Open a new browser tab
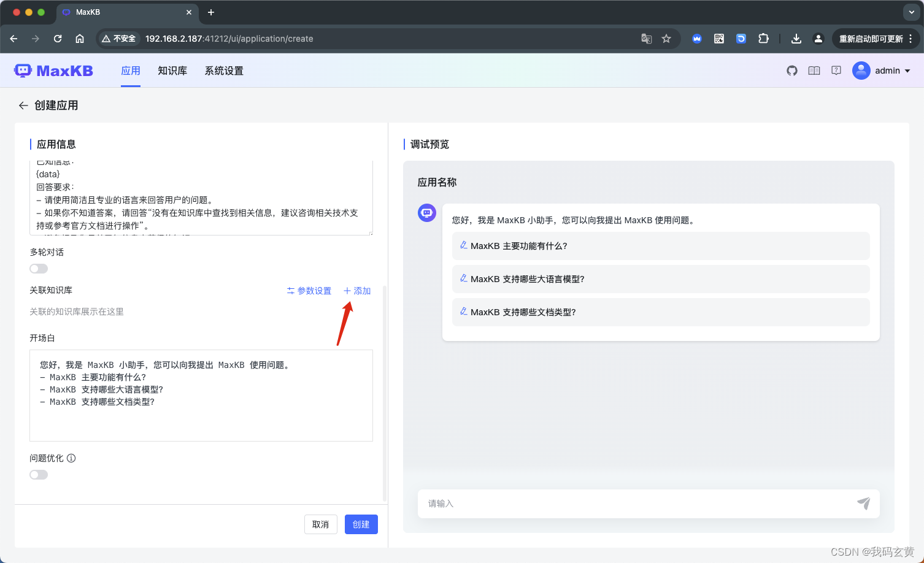Screen dimensions: 924x563 pyautogui.click(x=211, y=12)
